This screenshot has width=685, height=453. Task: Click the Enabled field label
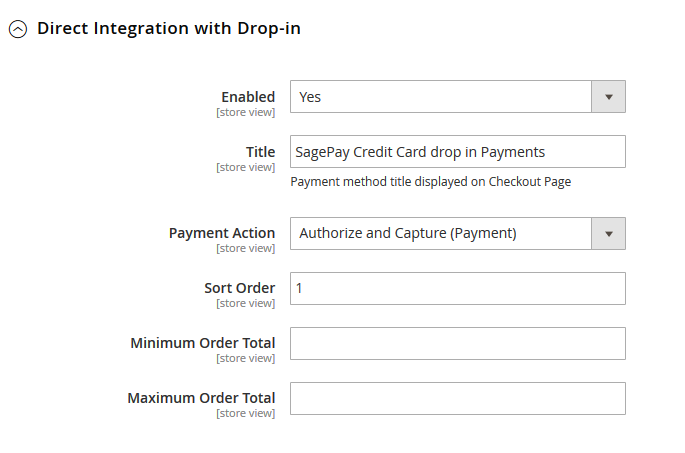[247, 97]
